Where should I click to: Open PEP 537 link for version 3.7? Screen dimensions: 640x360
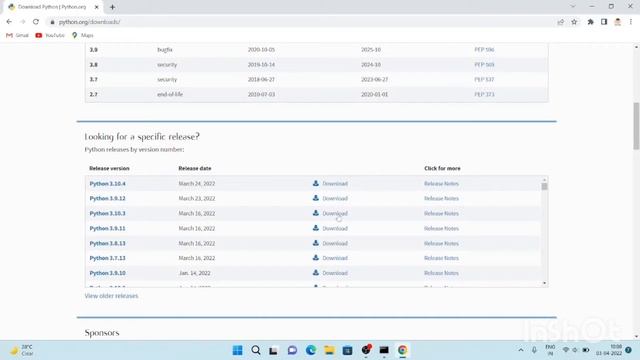[484, 79]
